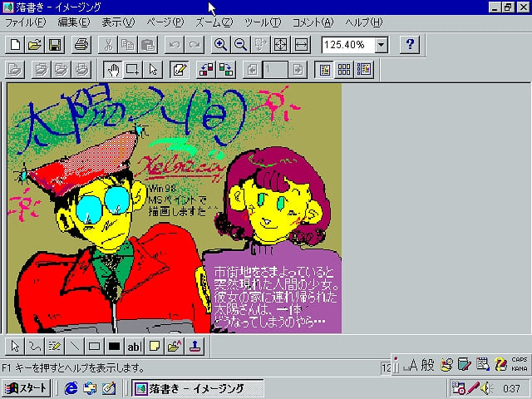
Task: Select the filled rectangle annotation tool
Action: 115,346
